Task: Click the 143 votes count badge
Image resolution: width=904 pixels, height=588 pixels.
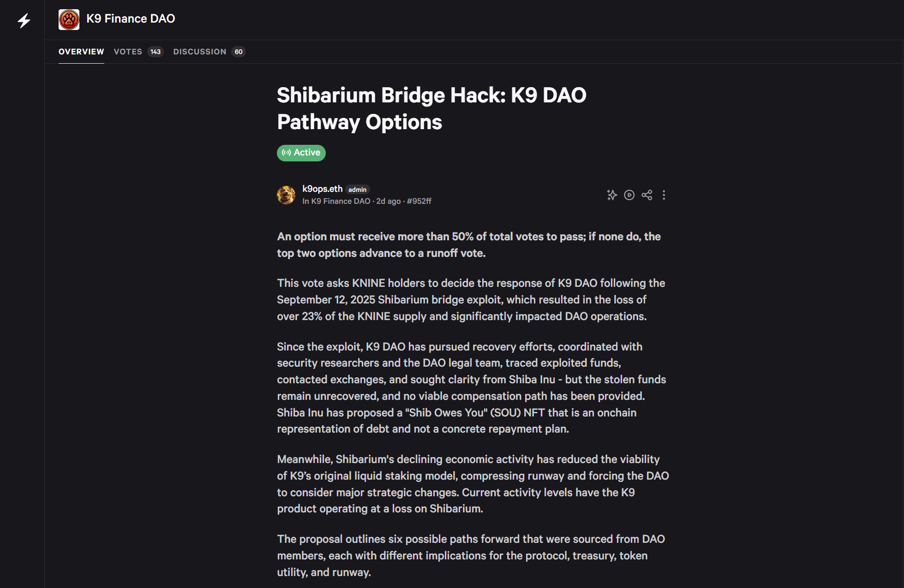Action: pos(156,52)
